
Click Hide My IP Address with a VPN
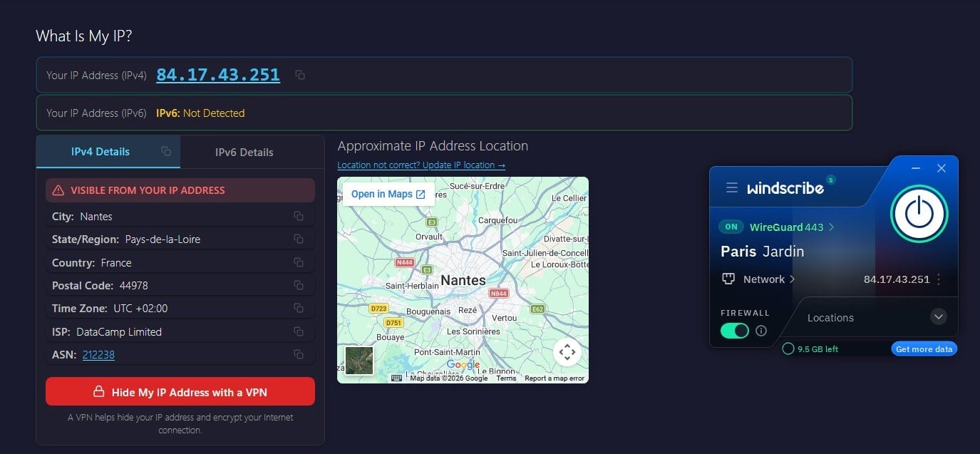pos(180,391)
